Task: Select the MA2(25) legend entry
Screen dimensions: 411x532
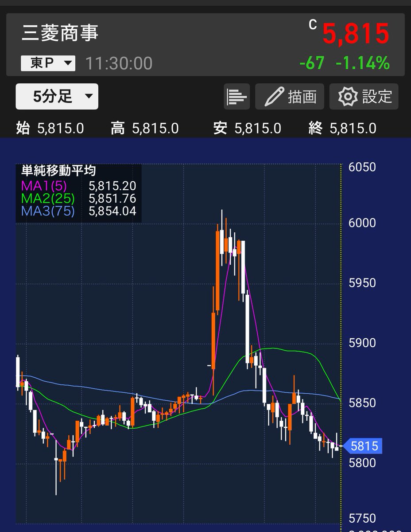Action: (48, 198)
